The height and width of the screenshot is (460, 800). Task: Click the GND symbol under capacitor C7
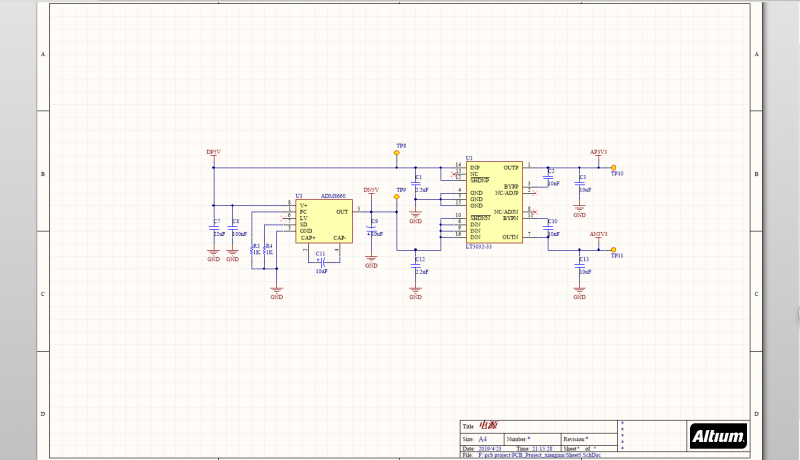coord(213,256)
